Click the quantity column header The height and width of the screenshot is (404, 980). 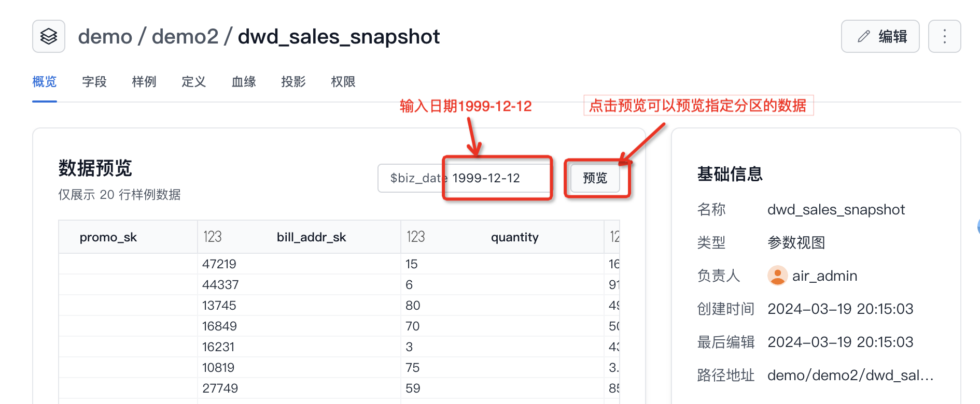point(514,237)
